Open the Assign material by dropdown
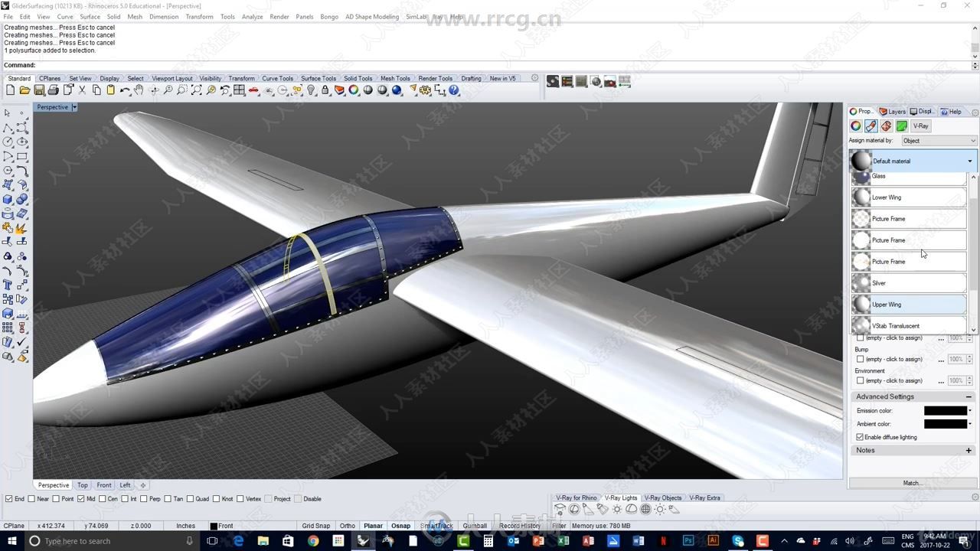Image resolution: width=980 pixels, height=551 pixels. pyautogui.click(x=939, y=141)
